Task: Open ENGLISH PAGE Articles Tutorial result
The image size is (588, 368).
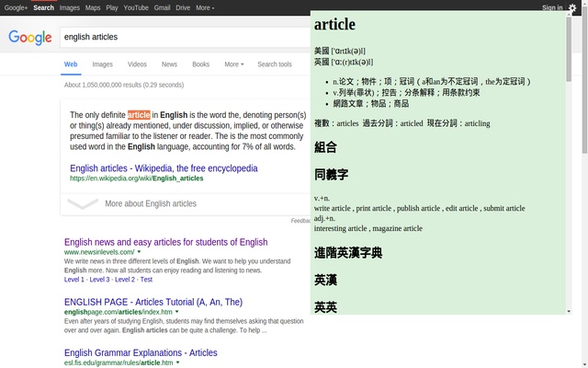Action: point(153,302)
